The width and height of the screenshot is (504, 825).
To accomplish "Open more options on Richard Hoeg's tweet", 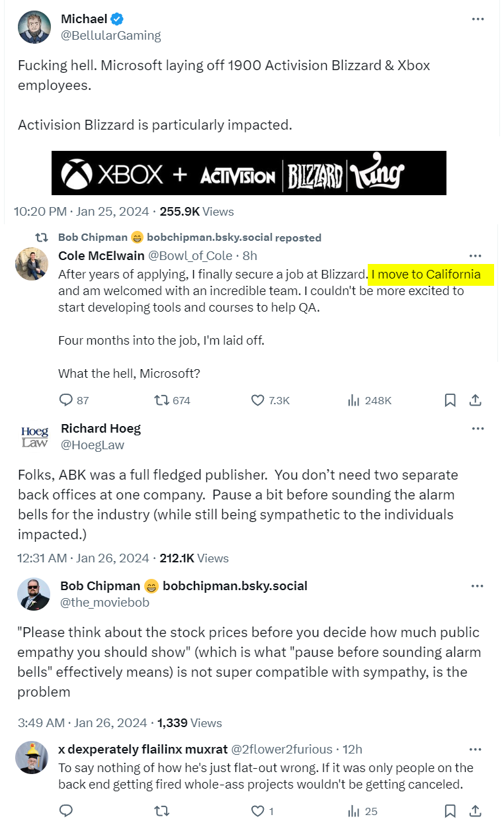I will (478, 429).
